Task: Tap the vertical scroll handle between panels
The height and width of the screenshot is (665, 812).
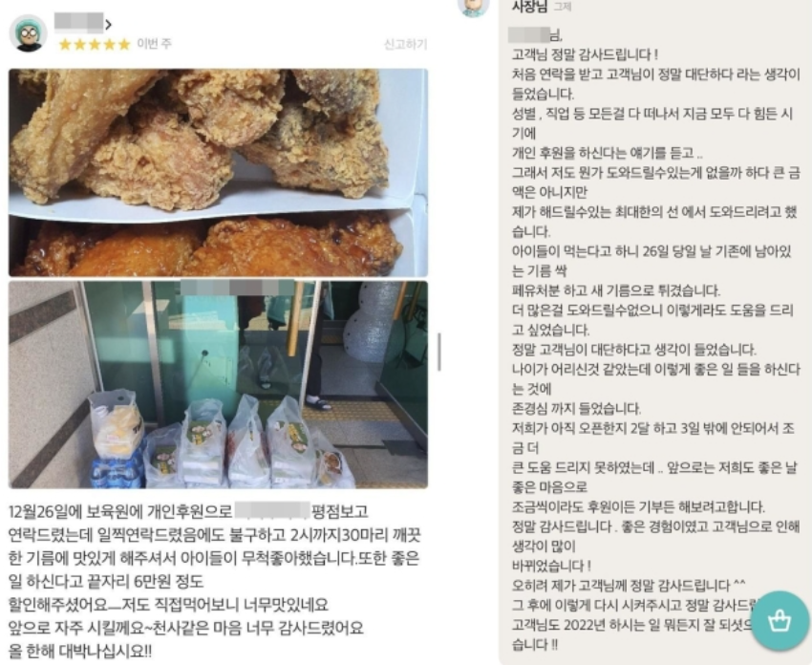Action: point(439,353)
